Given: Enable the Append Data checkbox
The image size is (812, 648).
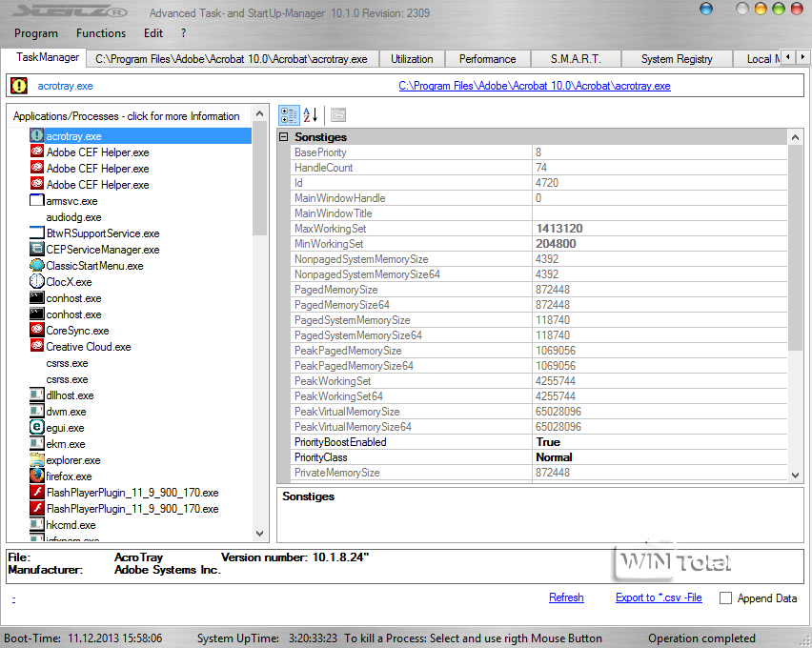Looking at the screenshot, I should pyautogui.click(x=726, y=598).
